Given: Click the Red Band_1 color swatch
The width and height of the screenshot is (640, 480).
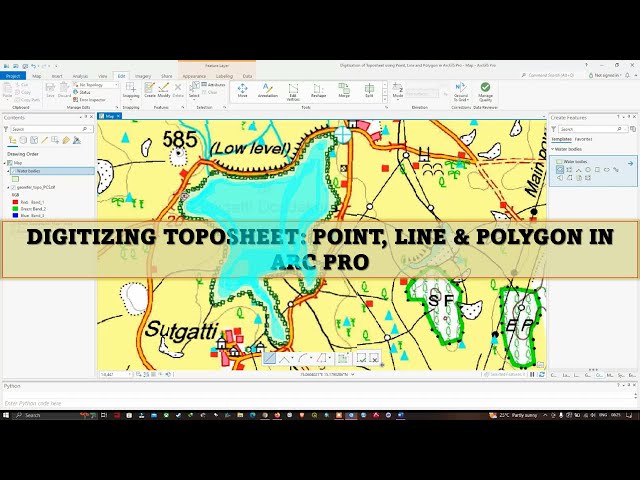Looking at the screenshot, I should 16,202.
